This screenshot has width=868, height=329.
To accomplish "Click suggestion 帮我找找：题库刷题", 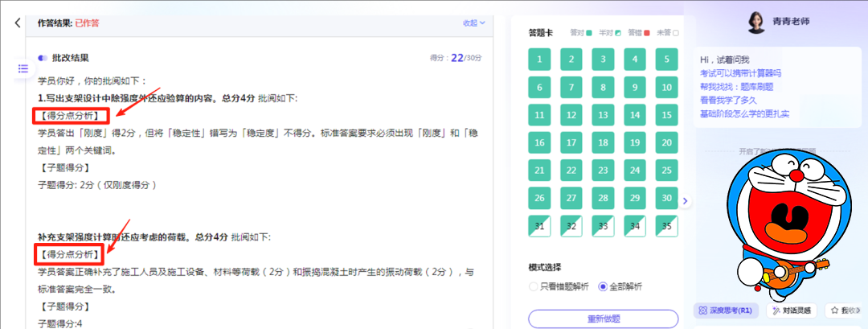I will 736,86.
